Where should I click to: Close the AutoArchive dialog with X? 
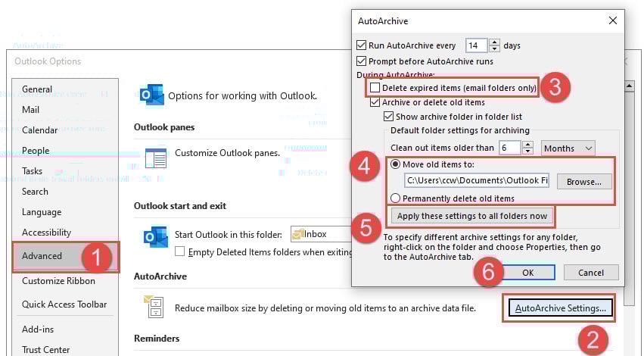(x=613, y=20)
